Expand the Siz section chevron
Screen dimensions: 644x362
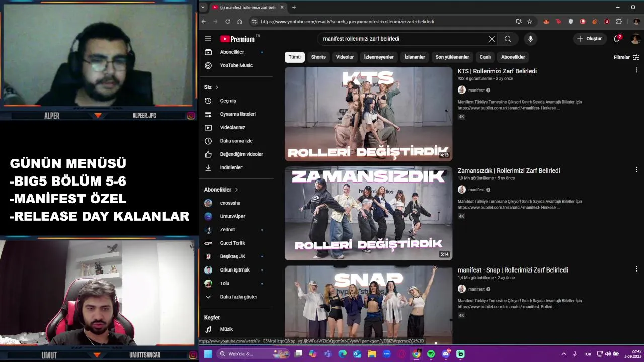pyautogui.click(x=217, y=87)
